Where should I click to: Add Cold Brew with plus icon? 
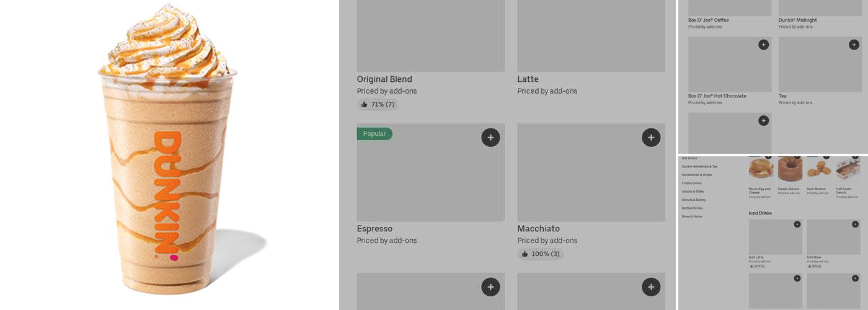pyautogui.click(x=855, y=224)
